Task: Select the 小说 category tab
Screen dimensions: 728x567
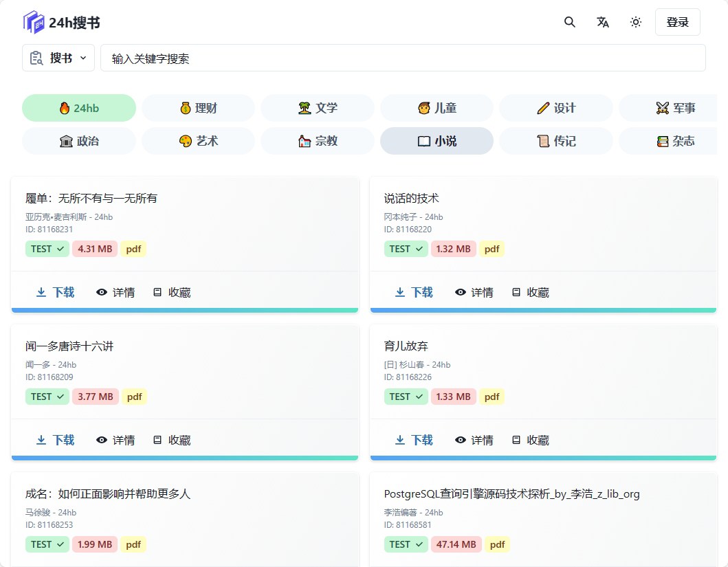Action: tap(437, 140)
